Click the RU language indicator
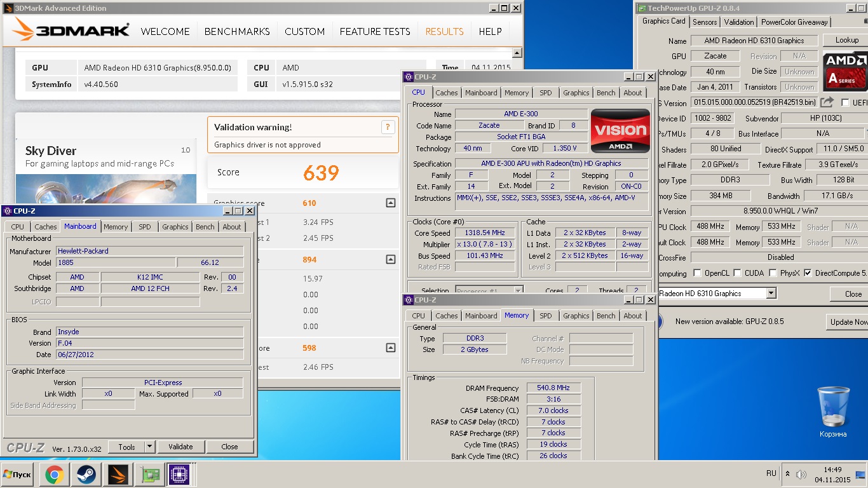Screen dimensions: 868x488 point(771,473)
